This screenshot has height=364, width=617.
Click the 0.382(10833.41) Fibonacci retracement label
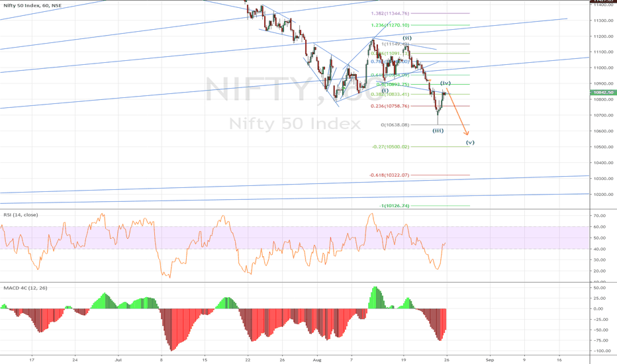coord(390,95)
